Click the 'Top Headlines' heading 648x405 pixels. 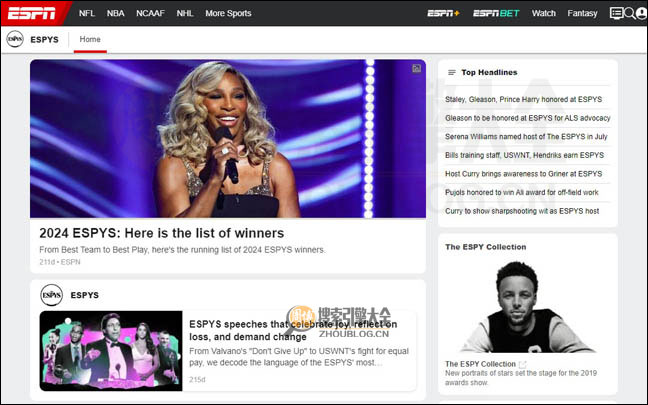489,72
